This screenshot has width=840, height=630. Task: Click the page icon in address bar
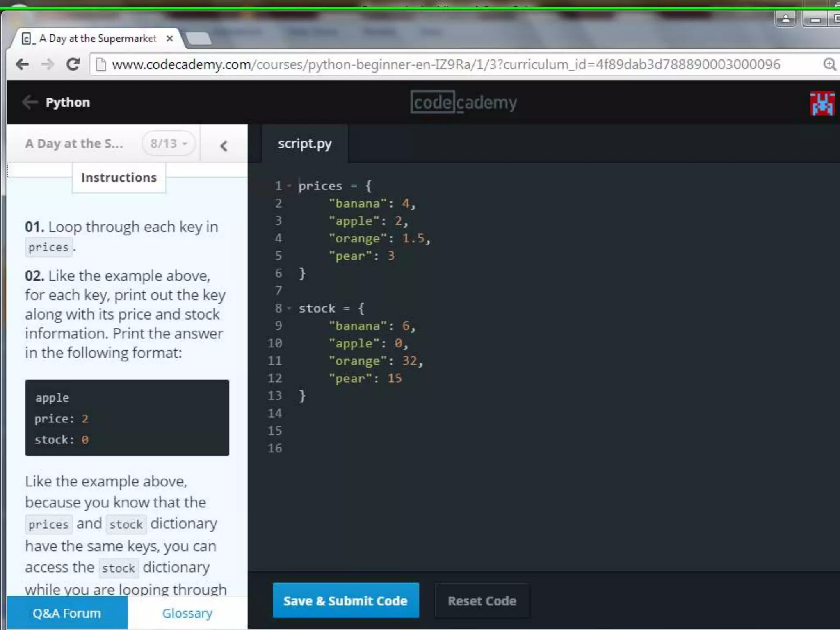101,64
